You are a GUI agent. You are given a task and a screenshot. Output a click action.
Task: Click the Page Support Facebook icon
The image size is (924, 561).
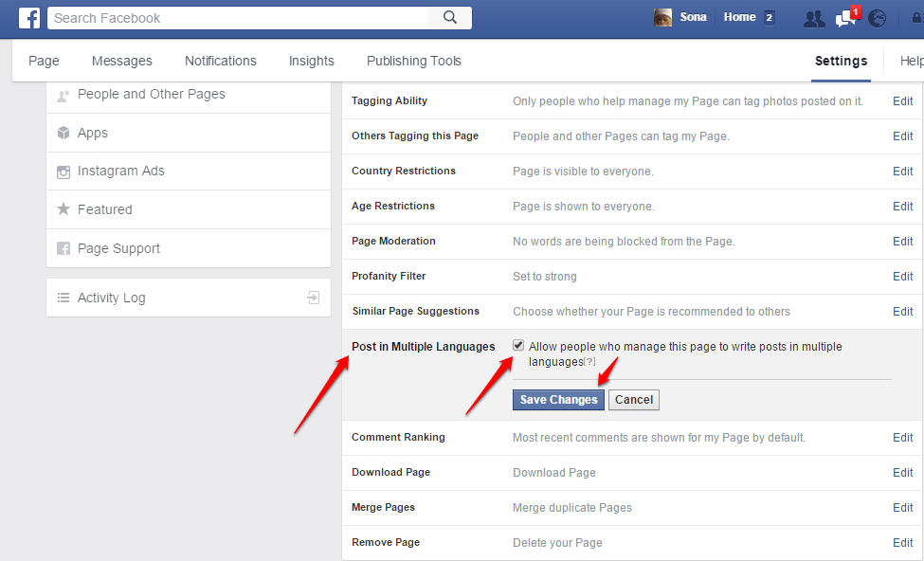coord(63,248)
